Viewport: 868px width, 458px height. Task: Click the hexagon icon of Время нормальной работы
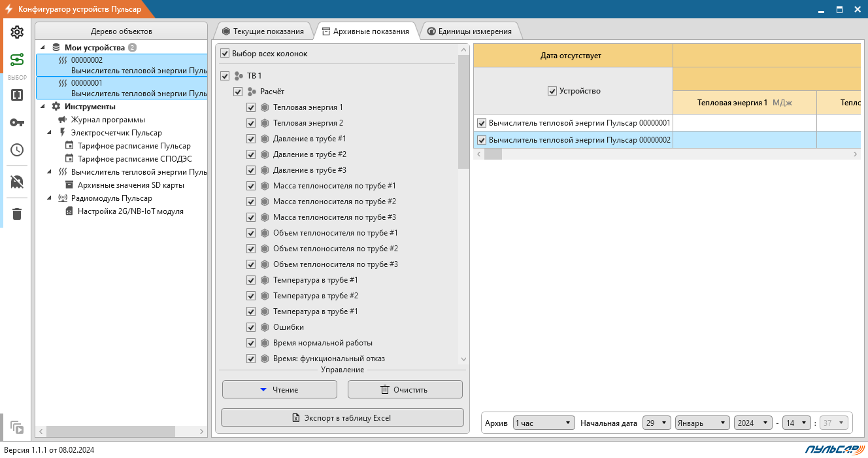pos(265,343)
